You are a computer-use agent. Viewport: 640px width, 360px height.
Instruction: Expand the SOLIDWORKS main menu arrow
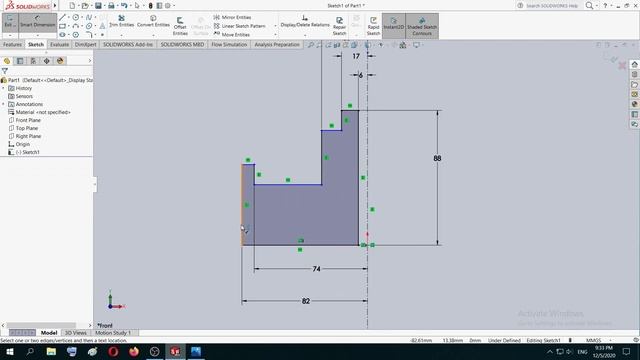tap(55, 6)
